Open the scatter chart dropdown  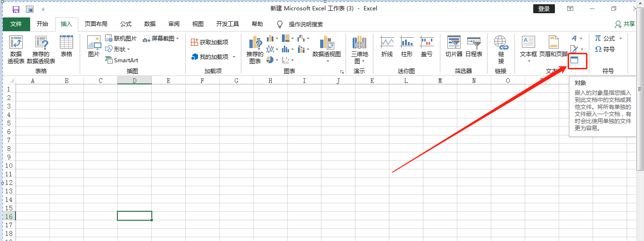(288, 60)
